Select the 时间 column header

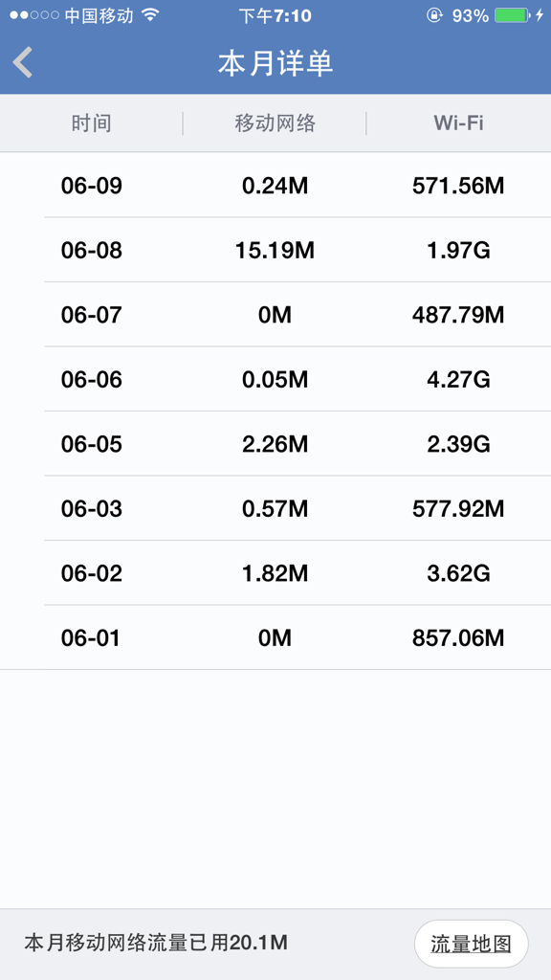tap(91, 123)
